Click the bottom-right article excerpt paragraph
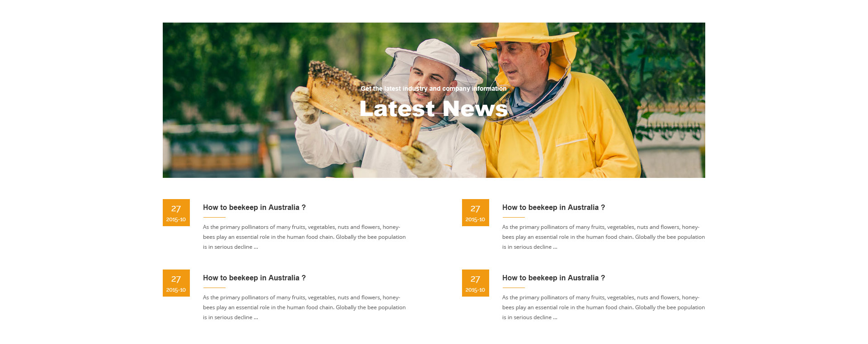The width and height of the screenshot is (868, 344). 604,307
